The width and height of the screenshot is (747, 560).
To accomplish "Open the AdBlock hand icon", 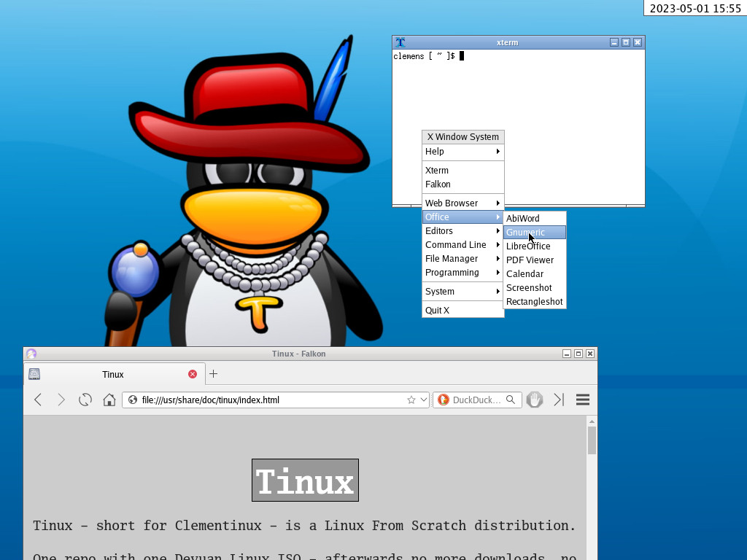I will pos(535,400).
